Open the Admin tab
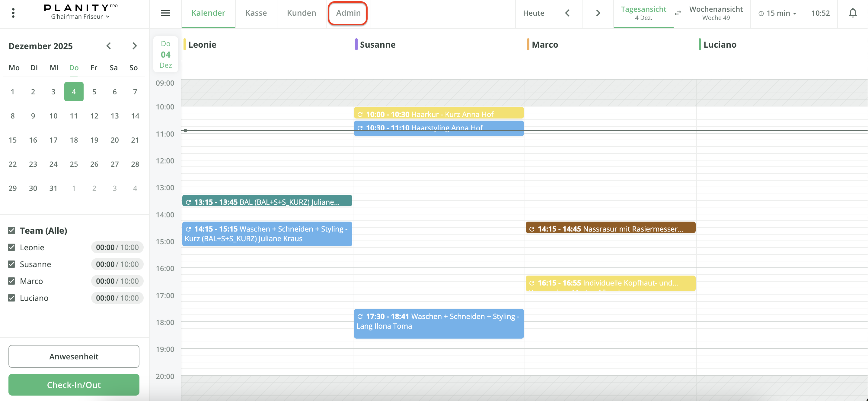 point(348,13)
